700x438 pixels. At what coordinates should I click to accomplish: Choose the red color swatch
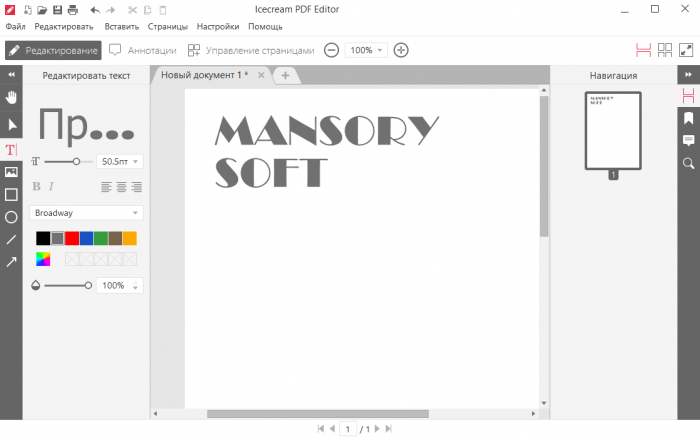(x=72, y=238)
